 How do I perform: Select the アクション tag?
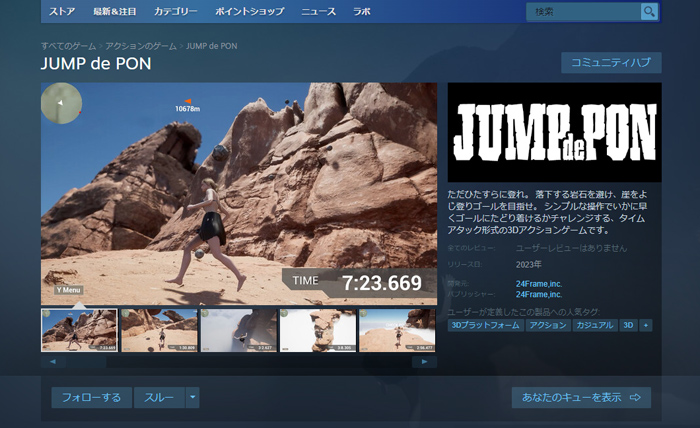pos(548,325)
